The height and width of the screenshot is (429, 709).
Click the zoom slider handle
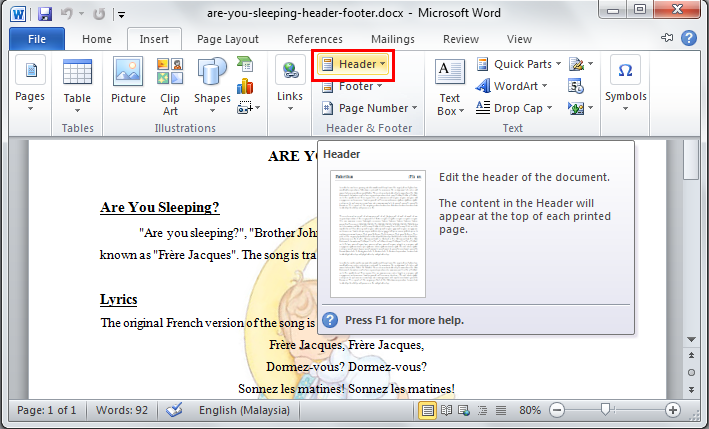tap(605, 410)
